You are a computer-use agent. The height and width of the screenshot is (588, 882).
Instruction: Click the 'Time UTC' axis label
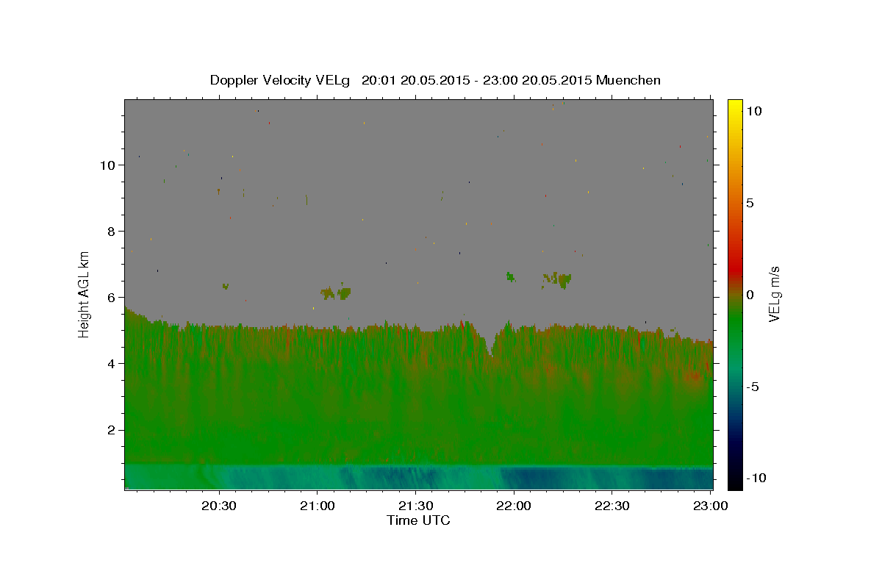(418, 520)
